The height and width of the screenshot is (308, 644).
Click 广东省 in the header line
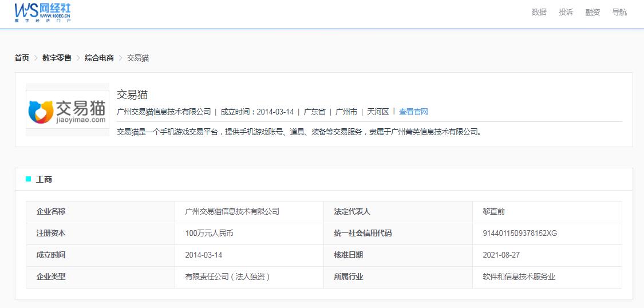click(315, 112)
